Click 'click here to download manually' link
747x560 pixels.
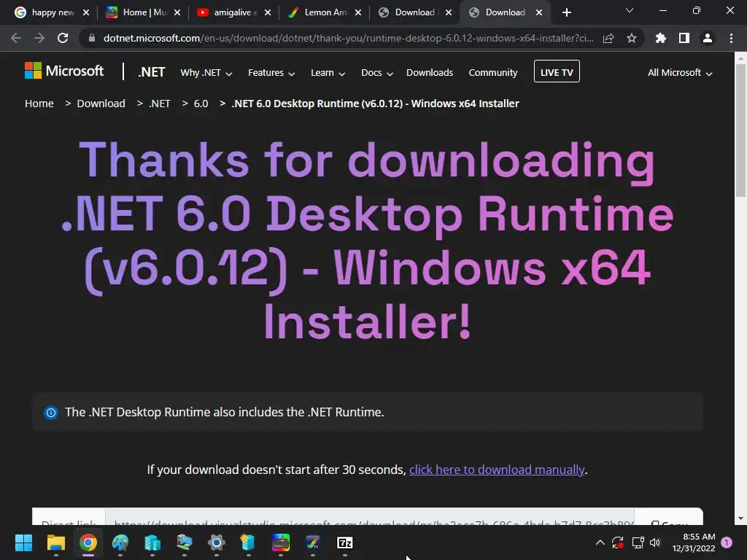[497, 470]
